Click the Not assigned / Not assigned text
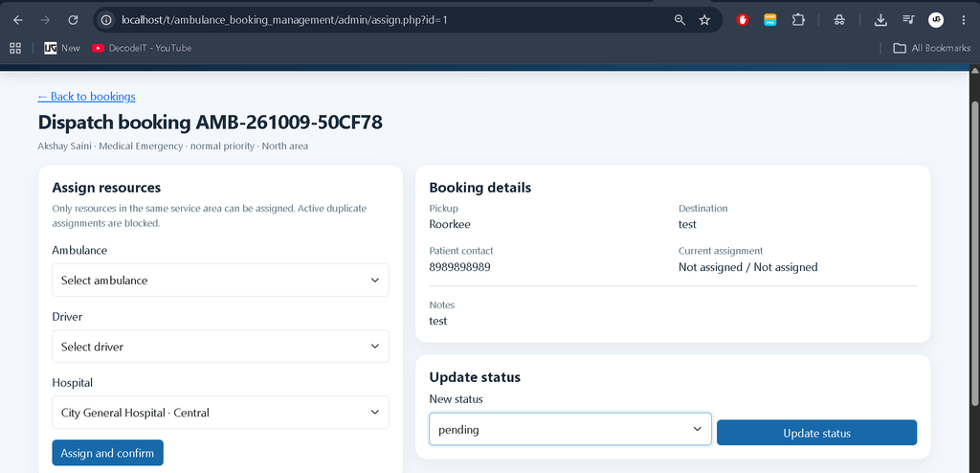This screenshot has height=473, width=980. 748,267
